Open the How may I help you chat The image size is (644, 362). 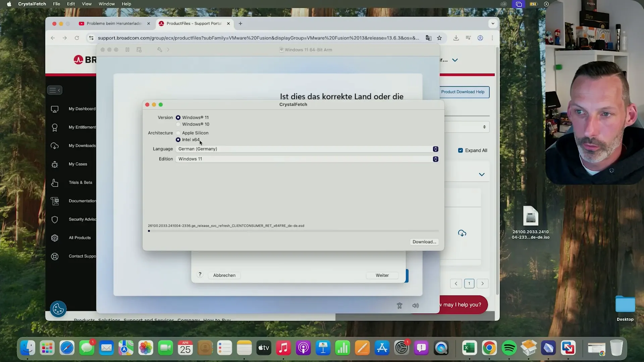[463, 305]
